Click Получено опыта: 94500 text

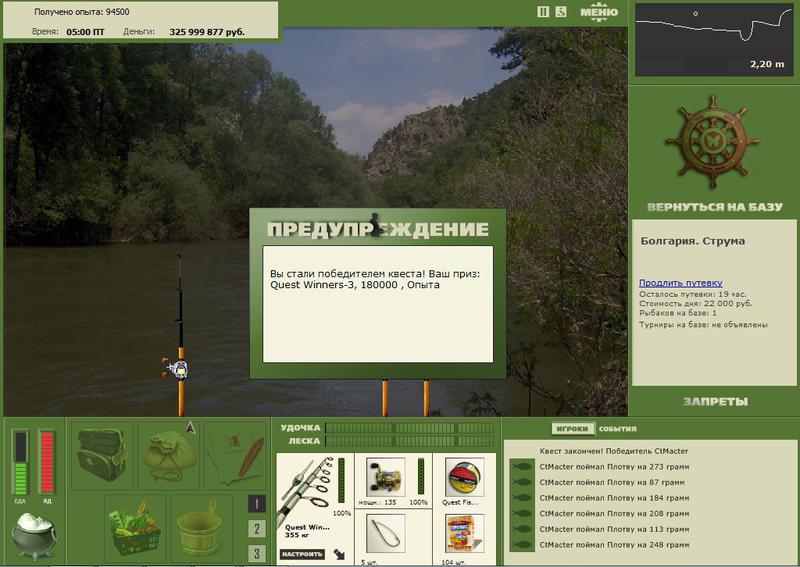pyautogui.click(x=82, y=12)
